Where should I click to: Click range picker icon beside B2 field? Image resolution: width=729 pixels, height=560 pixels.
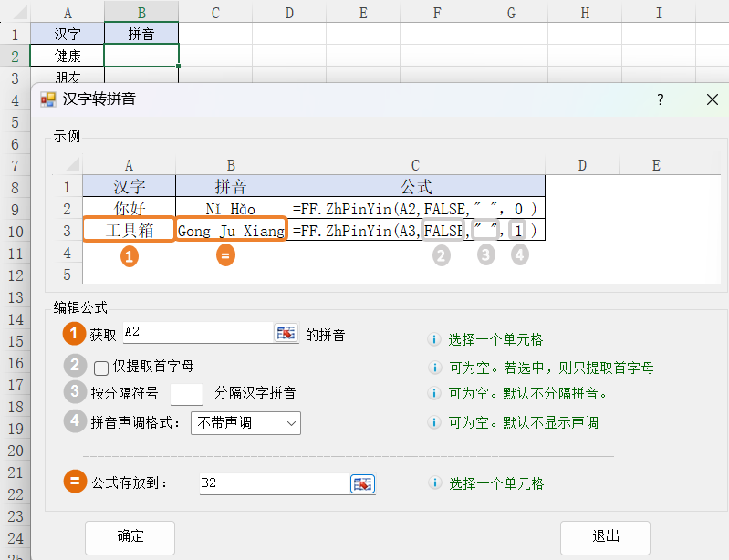tap(363, 484)
